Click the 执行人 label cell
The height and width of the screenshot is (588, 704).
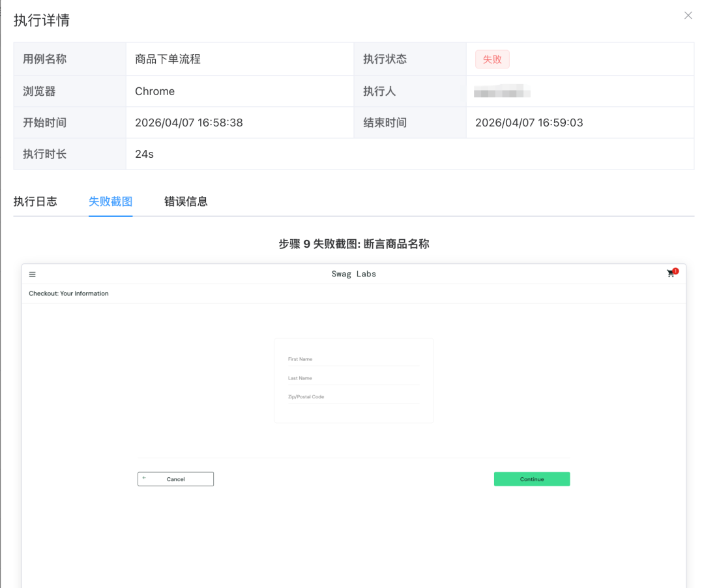pyautogui.click(x=410, y=91)
